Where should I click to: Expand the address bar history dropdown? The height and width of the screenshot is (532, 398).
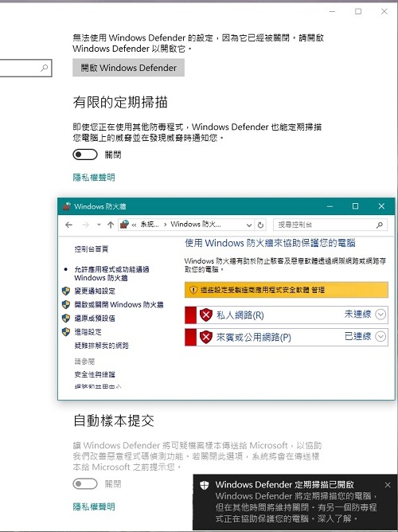tap(249, 225)
